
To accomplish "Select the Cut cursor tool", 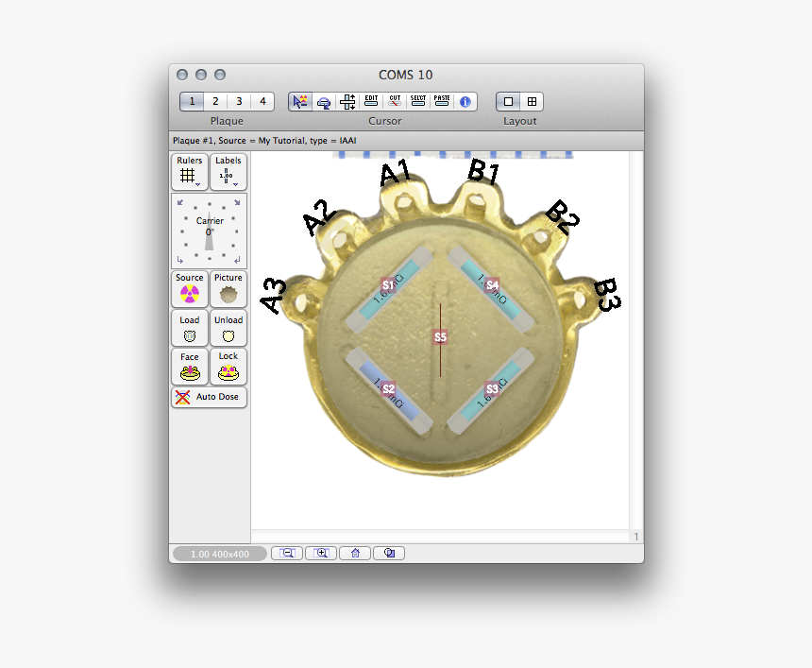I will 393,100.
